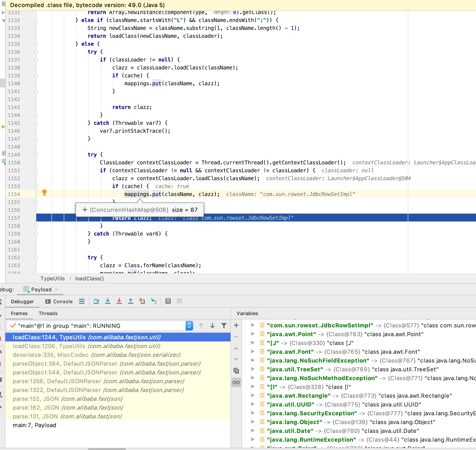
Task: Expand the java.lang.RuntimeException variable entry
Action: tap(253, 439)
